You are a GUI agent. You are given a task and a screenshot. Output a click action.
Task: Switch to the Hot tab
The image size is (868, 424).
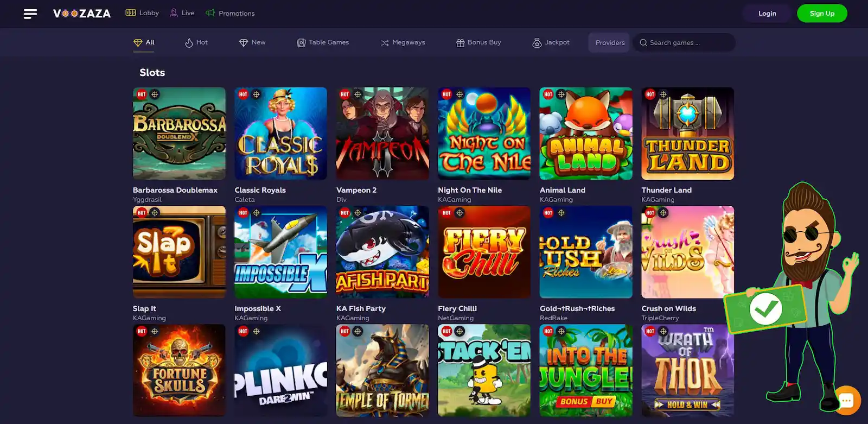196,42
